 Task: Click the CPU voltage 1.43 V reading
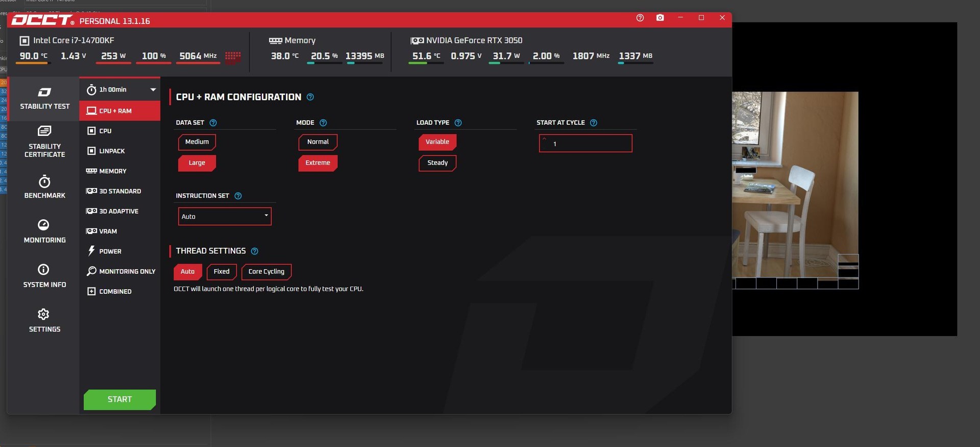(x=73, y=56)
